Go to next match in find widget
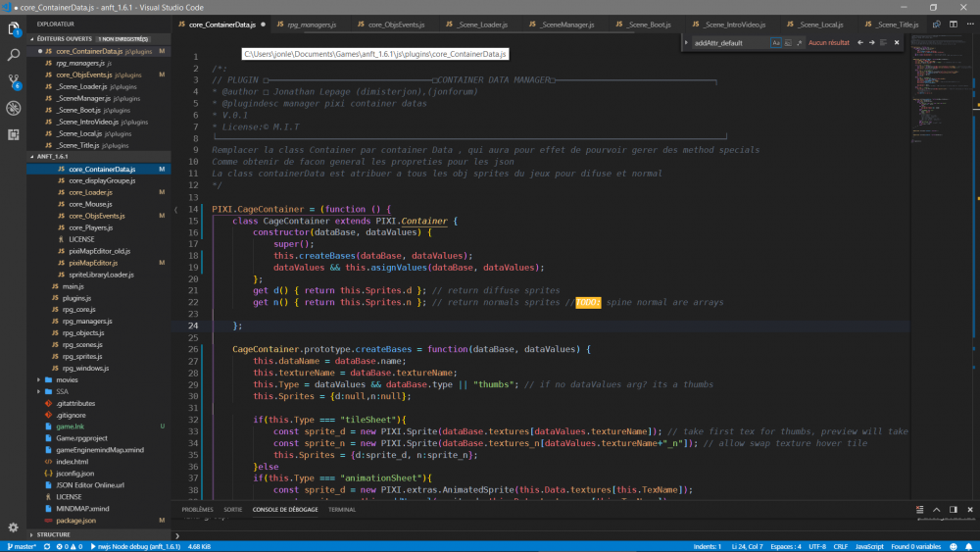Screen dimensions: 980x552 point(872,42)
